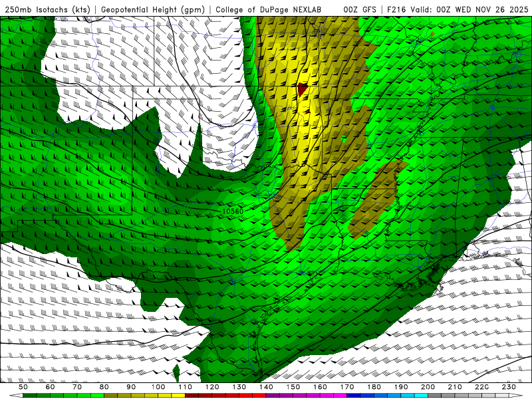Click the dark red wind maximum patch on the map
This screenshot has height=399, width=532.
[x=302, y=90]
